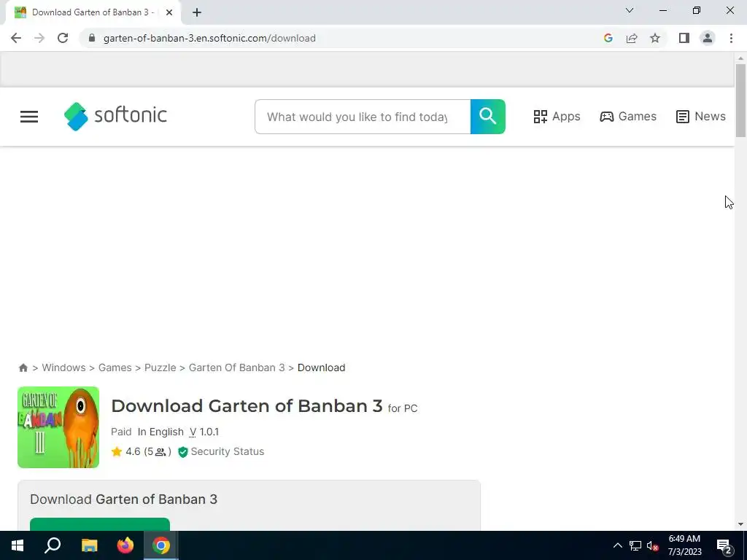747x560 pixels.
Task: Open Chrome side panel
Action: coord(684,38)
